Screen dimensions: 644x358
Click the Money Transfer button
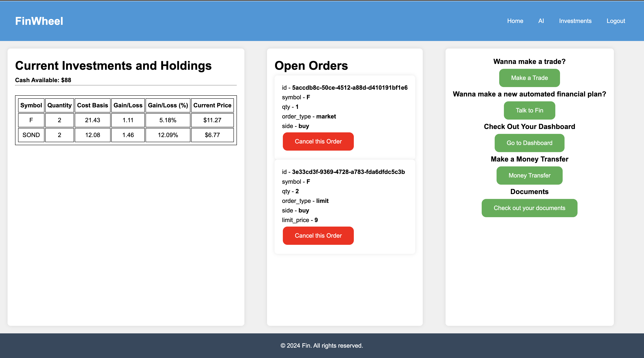[529, 175]
